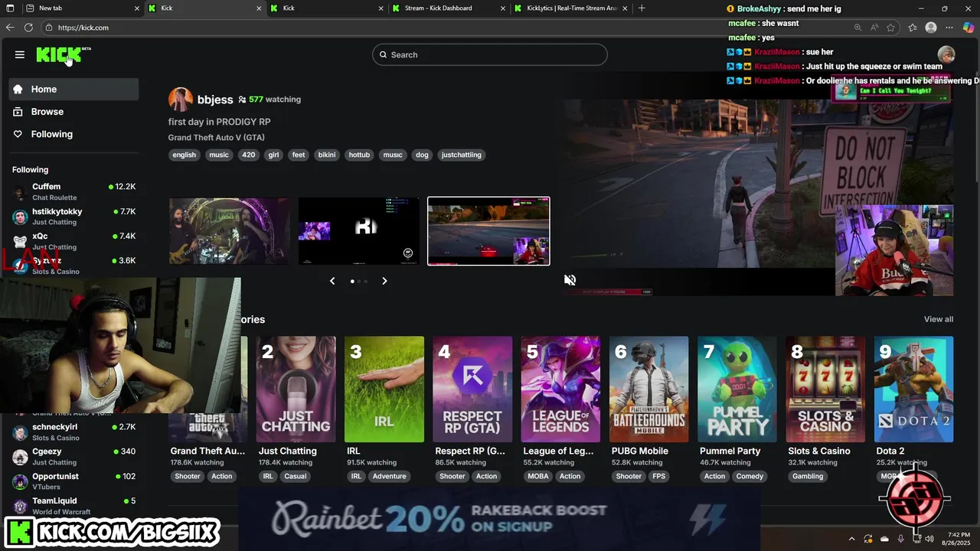
Task: Select the bikini tag
Action: tap(327, 155)
